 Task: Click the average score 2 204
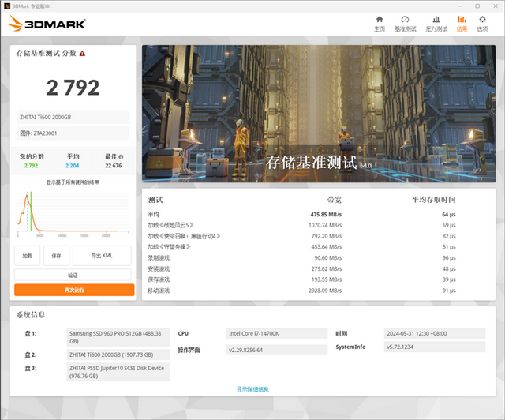72,166
